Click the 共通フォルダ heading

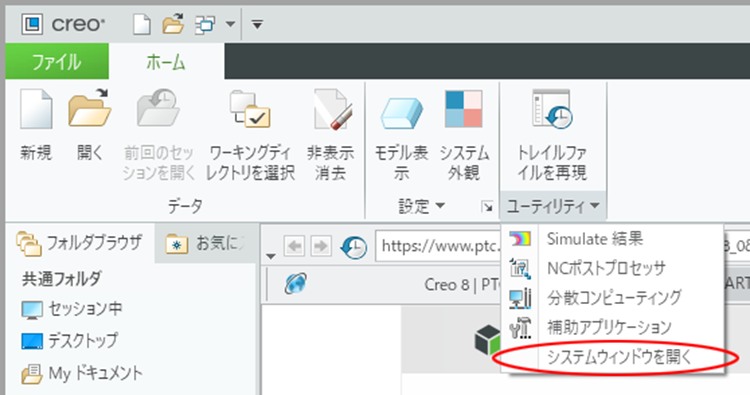pyautogui.click(x=61, y=278)
